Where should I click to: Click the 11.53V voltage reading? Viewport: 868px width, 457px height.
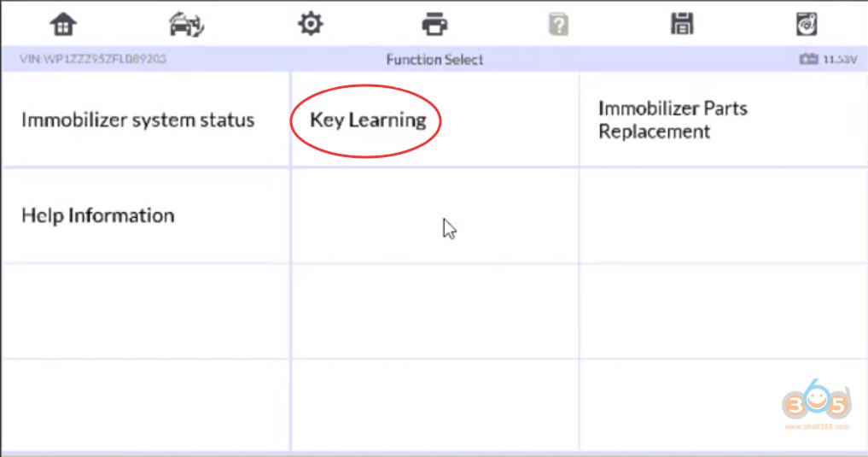point(839,60)
